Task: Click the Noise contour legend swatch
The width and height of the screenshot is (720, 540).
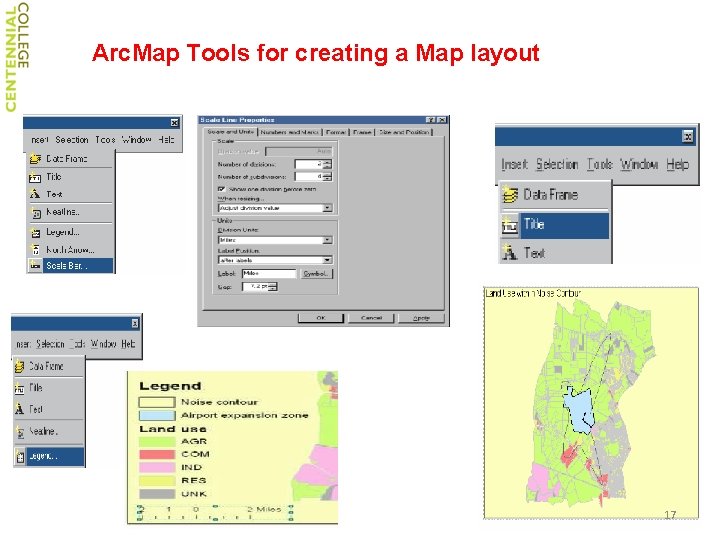Action: tap(157, 402)
